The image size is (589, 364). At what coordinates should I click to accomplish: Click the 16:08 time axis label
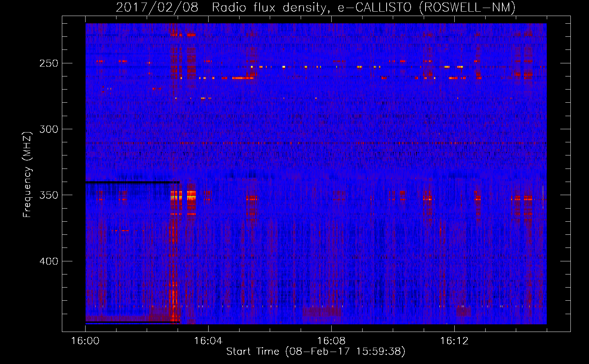tap(331, 341)
